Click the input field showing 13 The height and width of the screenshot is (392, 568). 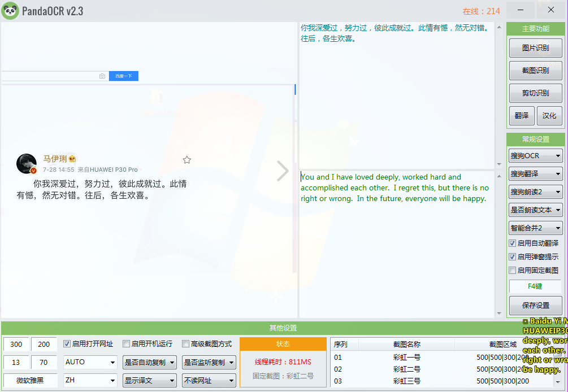16,362
